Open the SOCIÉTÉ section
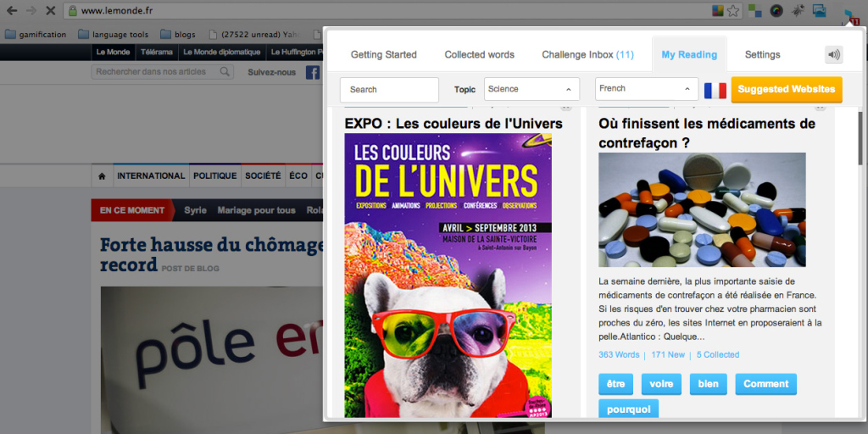This screenshot has width=868, height=434. click(x=263, y=176)
